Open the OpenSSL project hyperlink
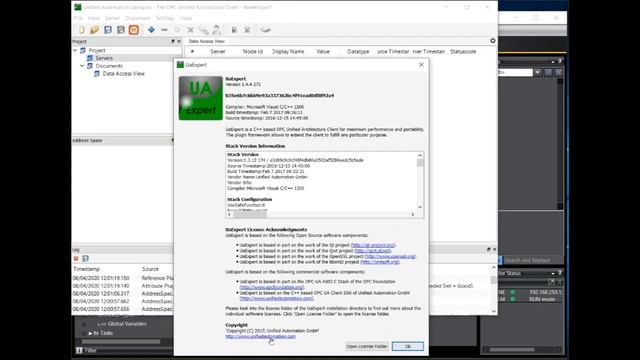Viewport: 640px width, 360px height. pyautogui.click(x=390, y=257)
